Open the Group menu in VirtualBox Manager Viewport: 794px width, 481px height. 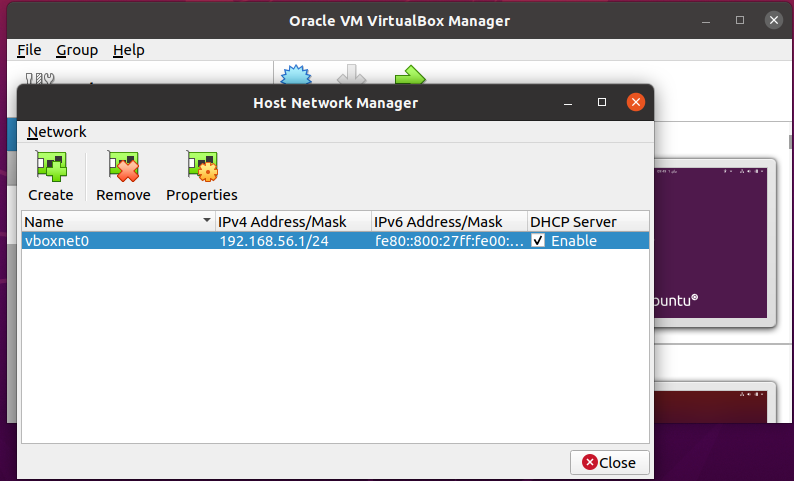click(77, 50)
